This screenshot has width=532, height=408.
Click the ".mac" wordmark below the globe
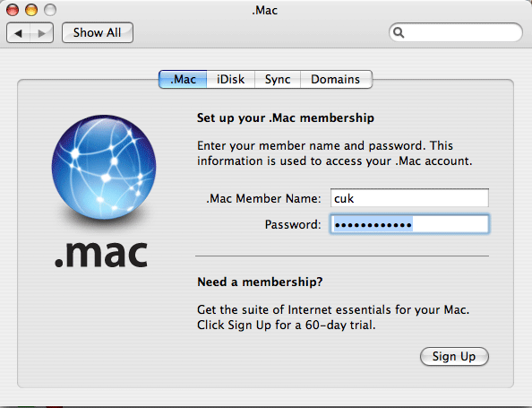click(x=101, y=254)
